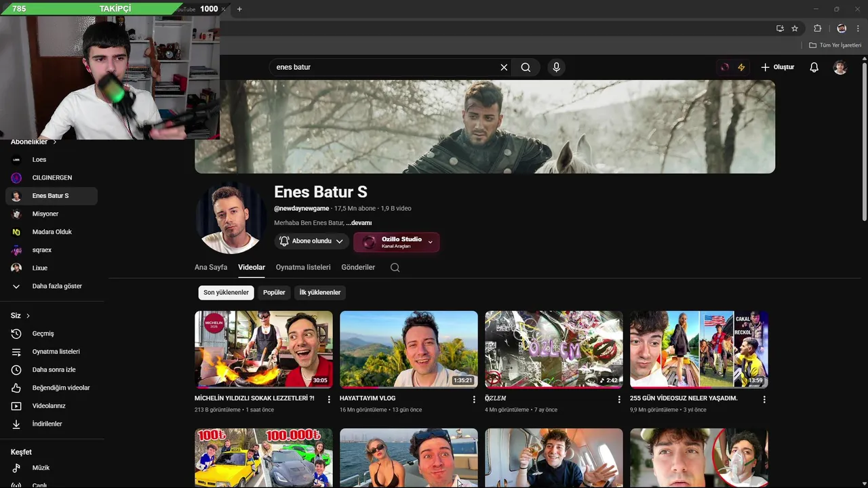Image resolution: width=868 pixels, height=488 pixels.
Task: Click the Daha sonra izle clock icon
Action: (x=16, y=370)
